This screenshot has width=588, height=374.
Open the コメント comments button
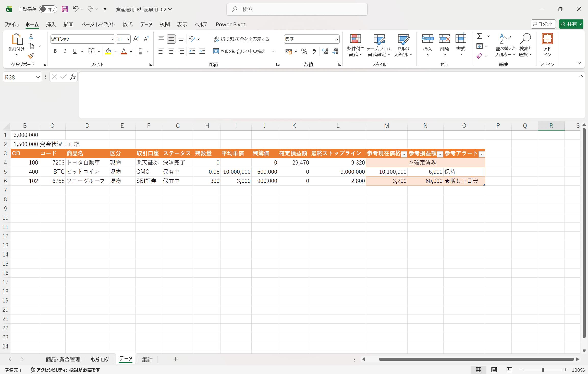(543, 24)
